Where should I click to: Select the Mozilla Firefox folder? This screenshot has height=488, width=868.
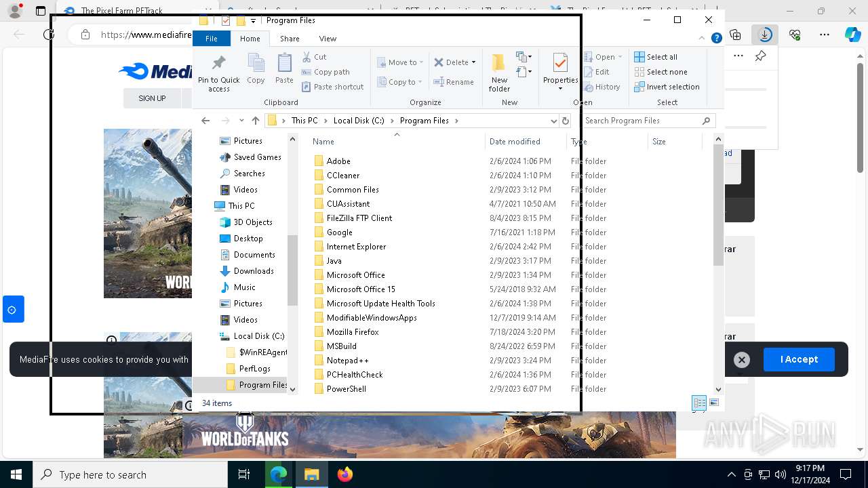pyautogui.click(x=353, y=332)
